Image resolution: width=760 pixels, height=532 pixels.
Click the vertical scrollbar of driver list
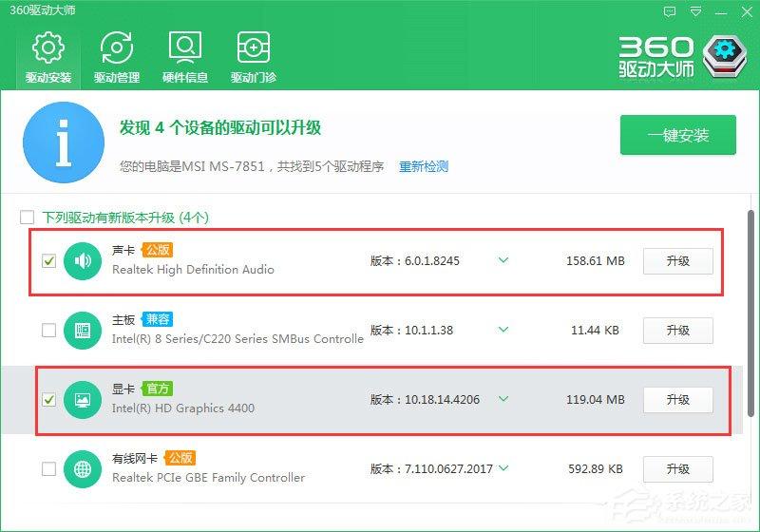point(750,313)
